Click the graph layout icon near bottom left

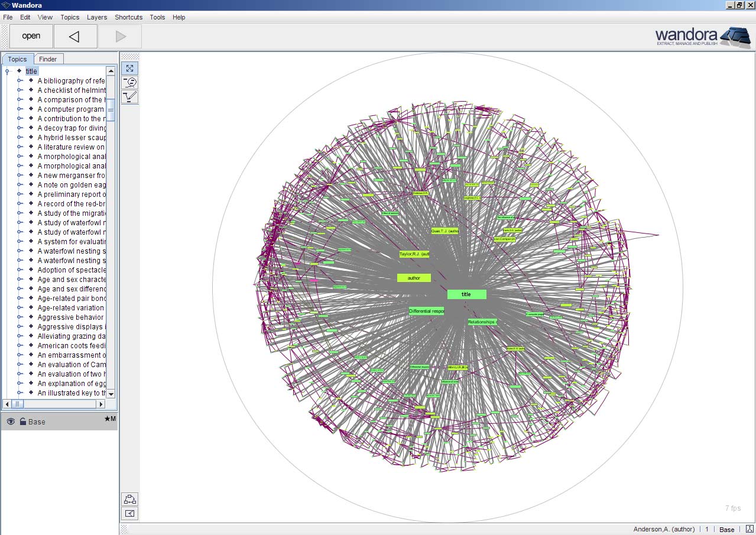click(129, 499)
